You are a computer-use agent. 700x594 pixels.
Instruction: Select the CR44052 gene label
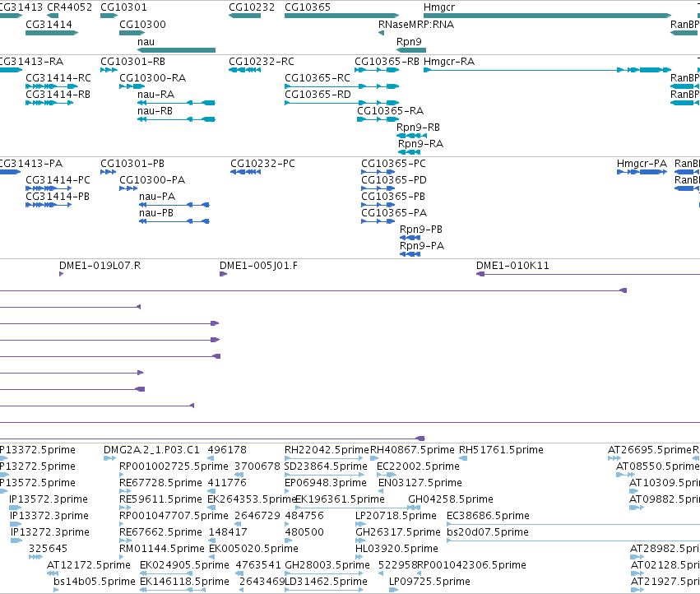(x=70, y=7)
